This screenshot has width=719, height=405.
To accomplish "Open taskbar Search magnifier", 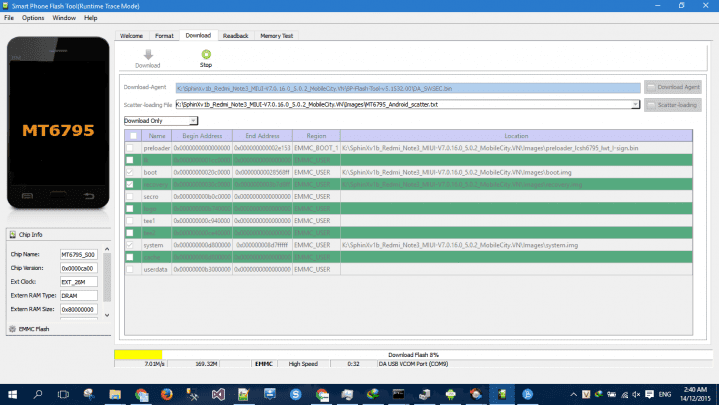I will (38, 394).
